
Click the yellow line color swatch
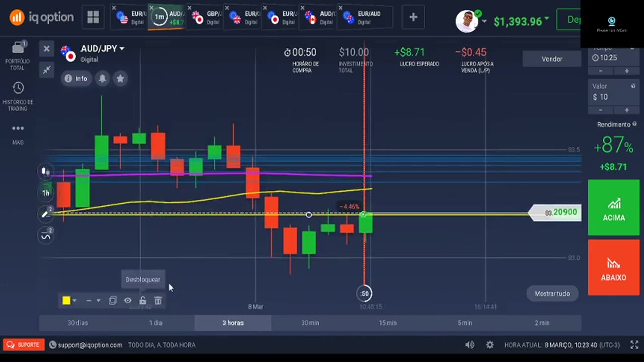click(x=66, y=301)
